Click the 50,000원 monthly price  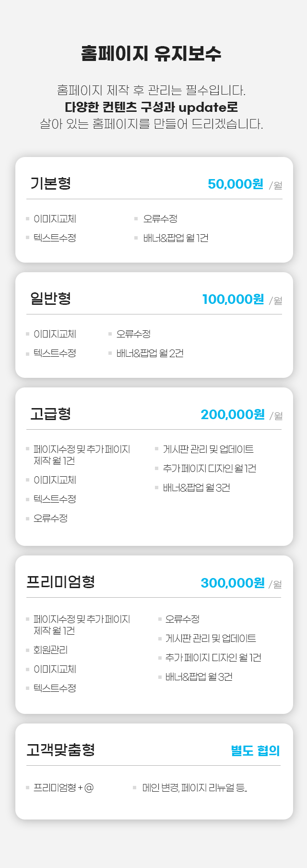pyautogui.click(x=236, y=184)
